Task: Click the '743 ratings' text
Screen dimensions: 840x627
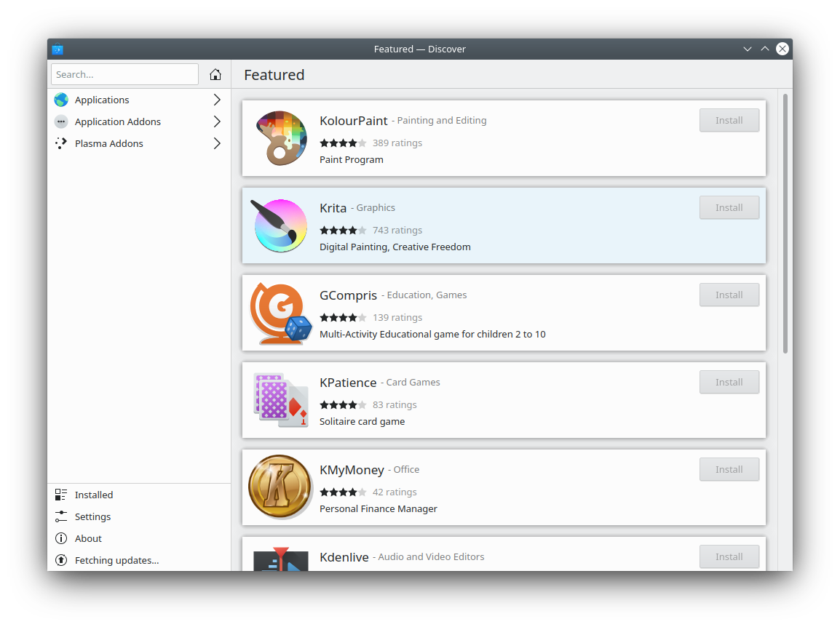Action: click(x=397, y=231)
